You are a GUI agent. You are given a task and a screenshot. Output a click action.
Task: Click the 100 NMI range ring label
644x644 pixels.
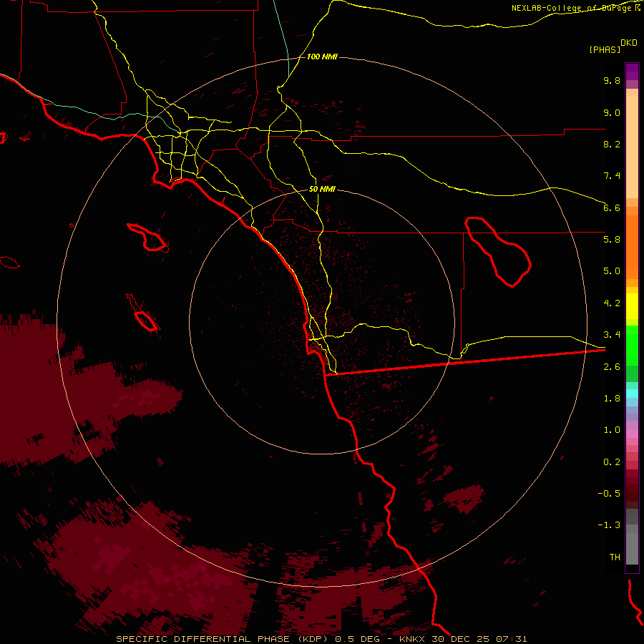point(322,57)
